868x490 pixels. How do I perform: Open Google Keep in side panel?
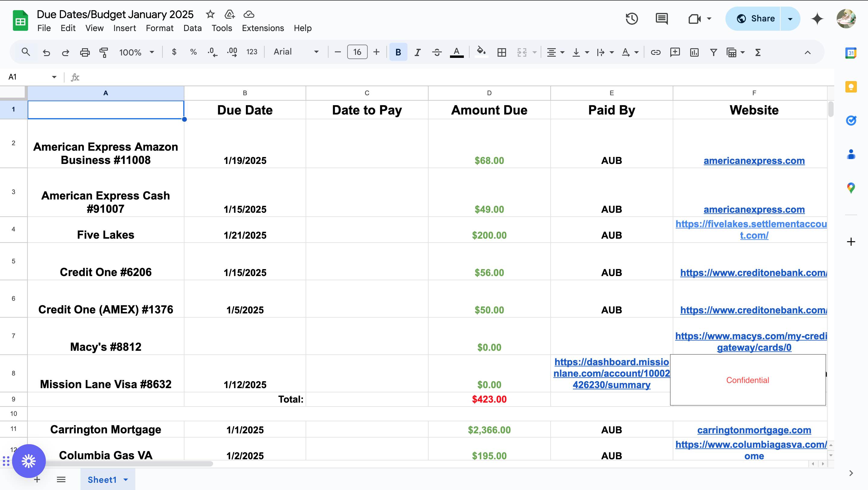[x=851, y=87]
